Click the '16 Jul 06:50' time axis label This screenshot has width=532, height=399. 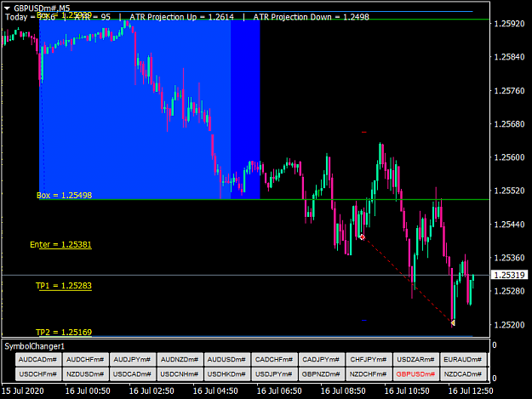(x=279, y=390)
